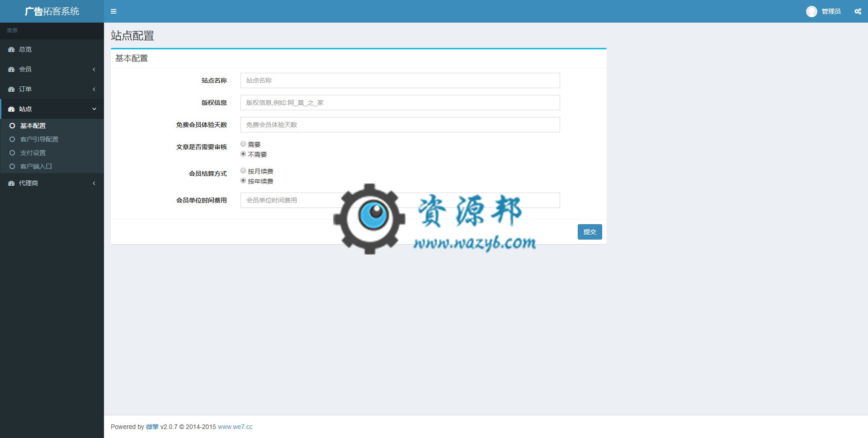Submit the form with 提交 button

(x=590, y=232)
